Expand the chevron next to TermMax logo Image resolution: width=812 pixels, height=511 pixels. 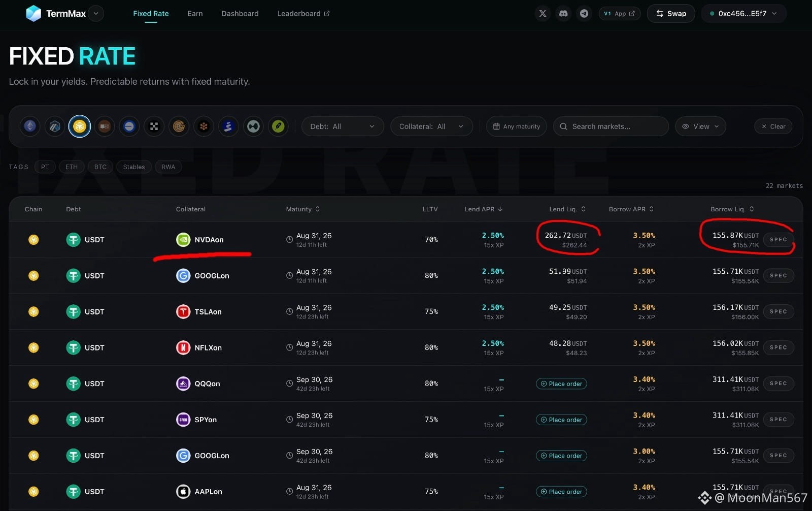[96, 14]
